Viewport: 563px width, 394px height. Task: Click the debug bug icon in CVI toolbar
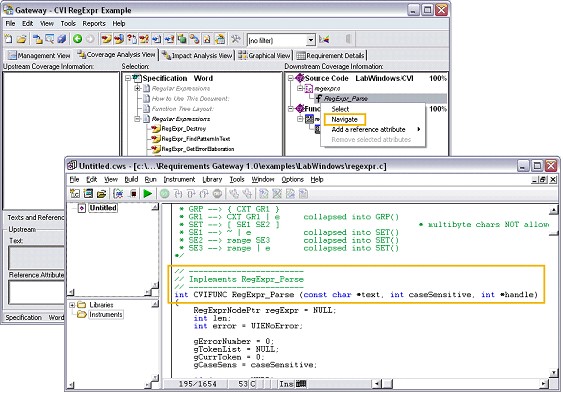[118, 194]
